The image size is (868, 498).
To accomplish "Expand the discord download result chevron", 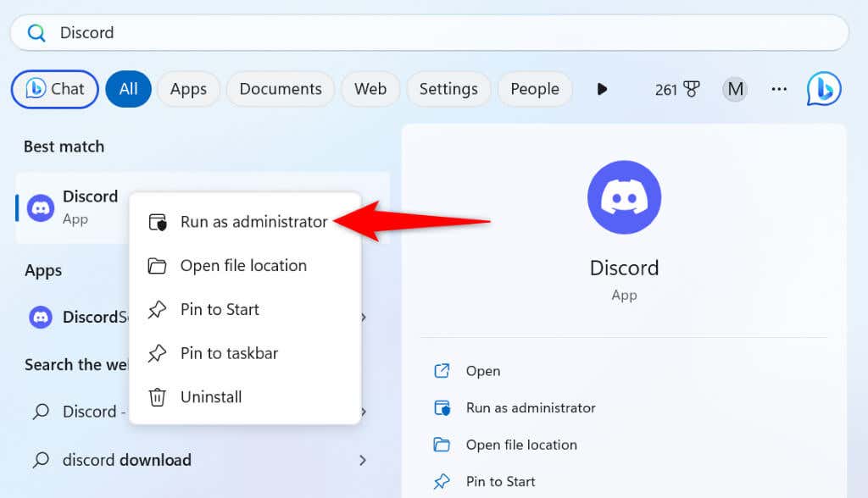I will (x=363, y=460).
